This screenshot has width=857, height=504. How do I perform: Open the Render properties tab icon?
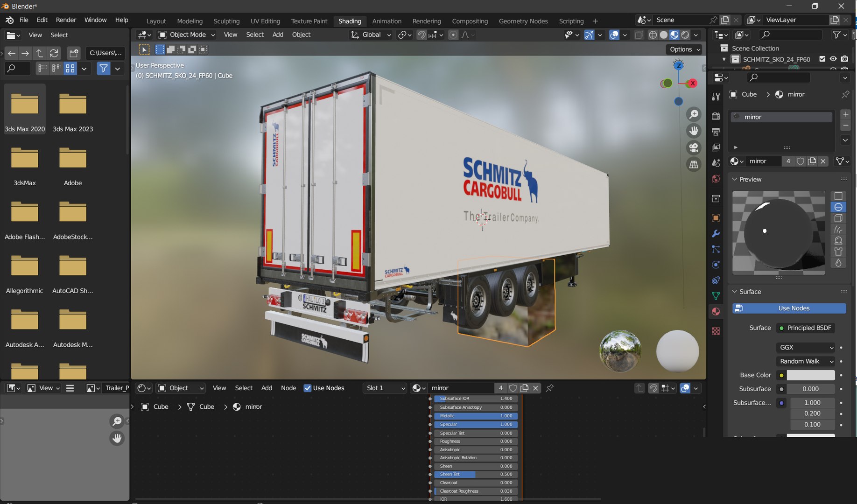pyautogui.click(x=716, y=116)
